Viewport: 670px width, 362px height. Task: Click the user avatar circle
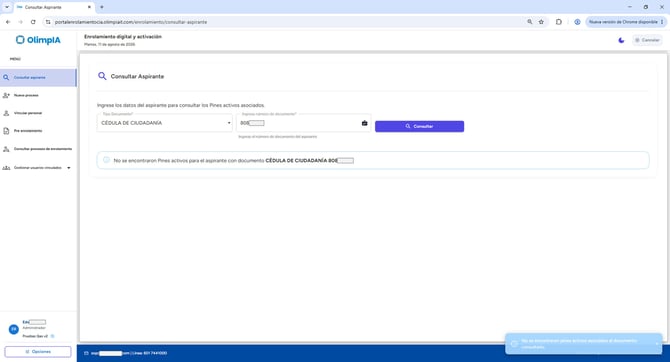click(x=14, y=329)
